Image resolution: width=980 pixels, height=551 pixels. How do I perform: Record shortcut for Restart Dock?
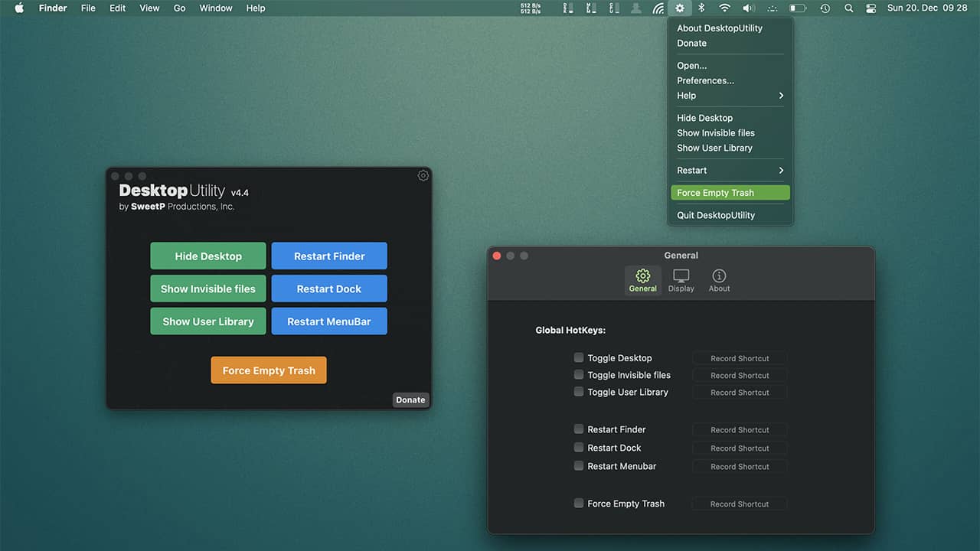[x=740, y=448]
